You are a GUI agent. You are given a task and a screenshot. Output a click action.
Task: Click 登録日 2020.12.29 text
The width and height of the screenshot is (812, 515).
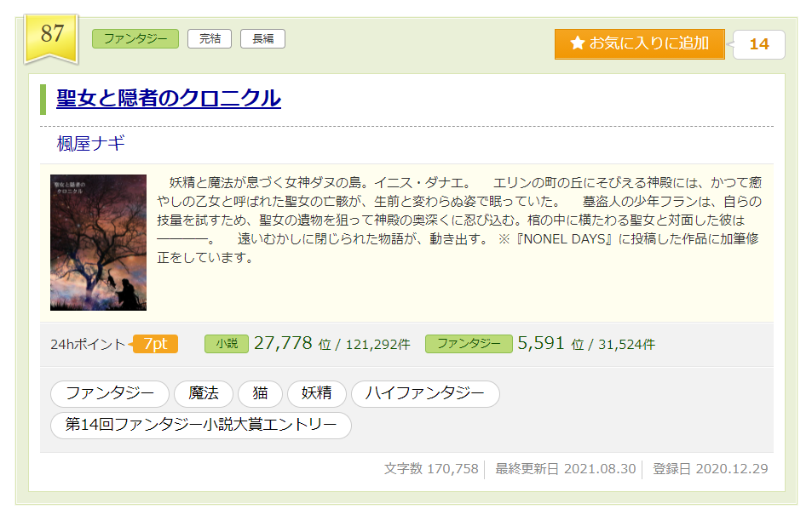(710, 469)
